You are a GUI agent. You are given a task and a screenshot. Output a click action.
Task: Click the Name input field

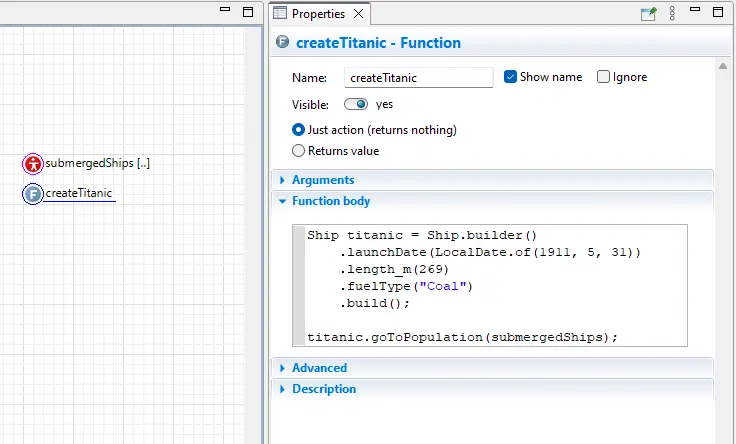[x=419, y=77]
